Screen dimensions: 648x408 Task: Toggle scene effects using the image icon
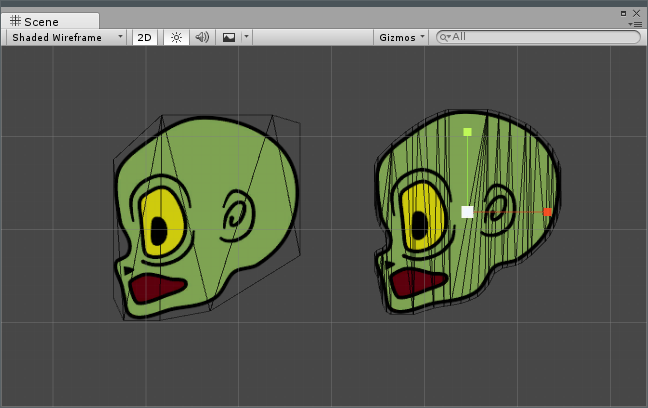[x=229, y=37]
